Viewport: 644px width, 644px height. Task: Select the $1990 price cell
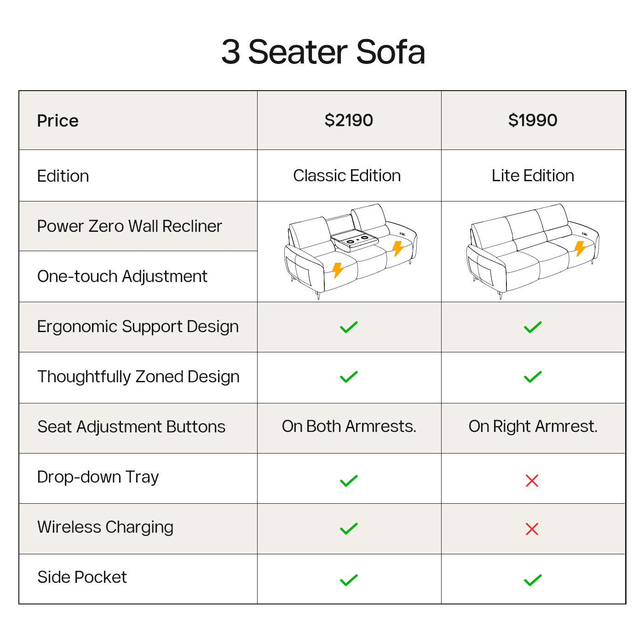tap(533, 120)
